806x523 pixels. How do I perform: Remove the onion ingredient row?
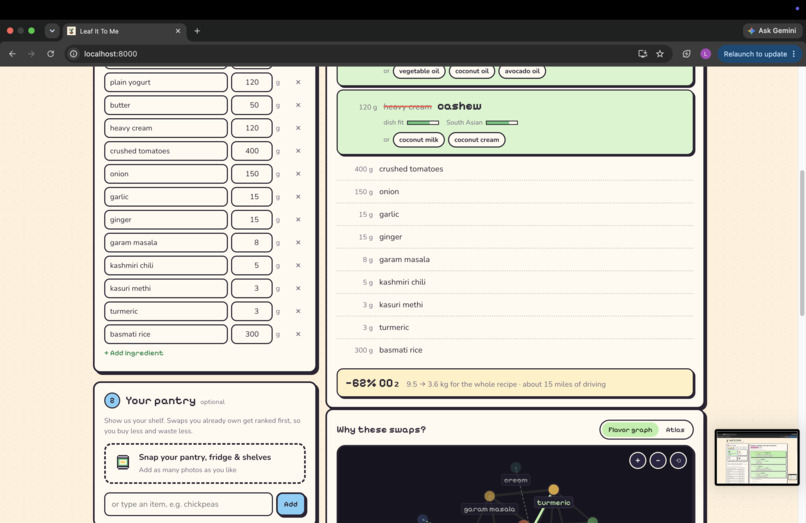tap(298, 174)
